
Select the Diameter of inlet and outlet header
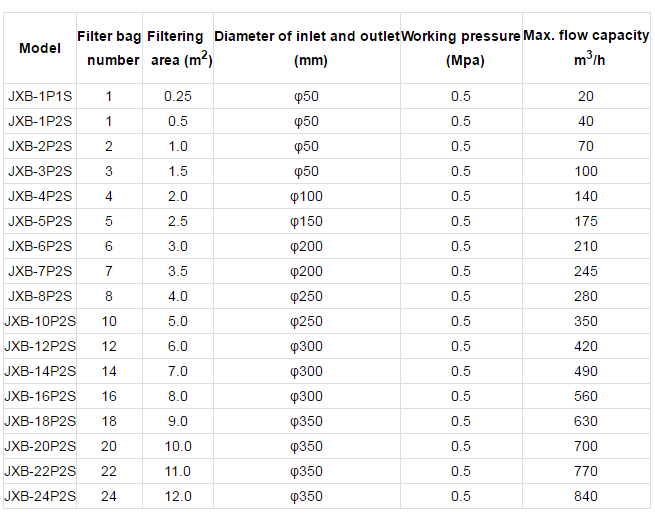pyautogui.click(x=307, y=48)
